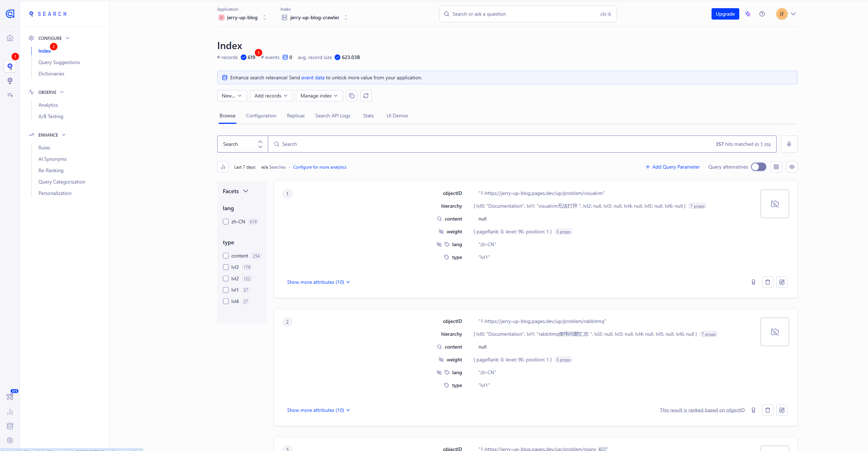Open the help question mark icon

(x=762, y=14)
